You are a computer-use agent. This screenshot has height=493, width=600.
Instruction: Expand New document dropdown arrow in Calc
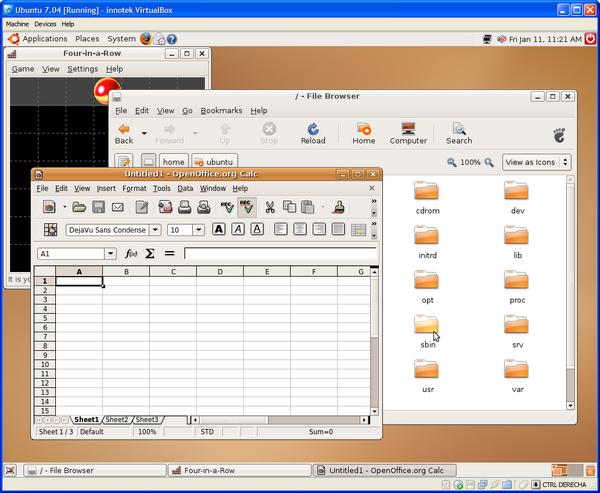(x=64, y=207)
